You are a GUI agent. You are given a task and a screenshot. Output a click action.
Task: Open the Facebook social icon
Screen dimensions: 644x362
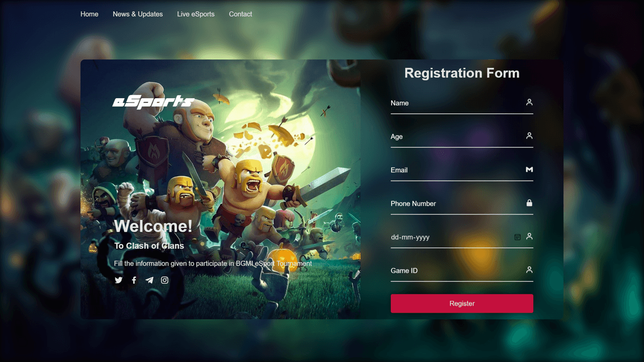tap(134, 280)
